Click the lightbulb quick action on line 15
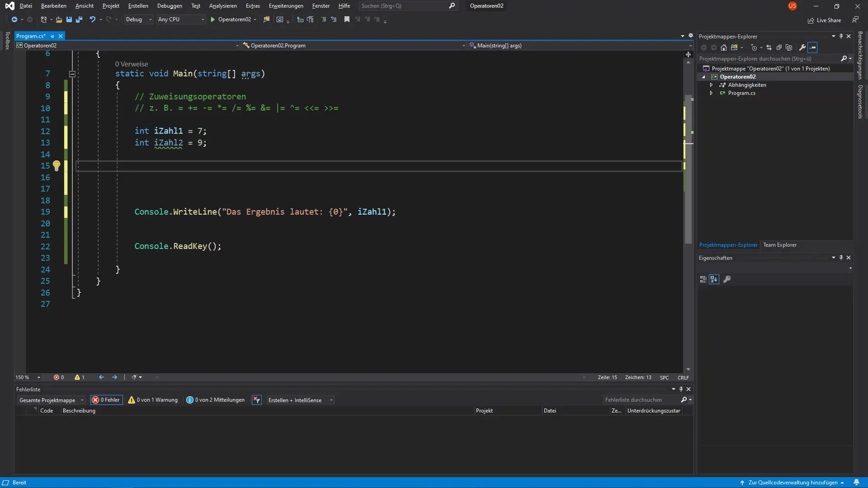The image size is (868, 488). click(57, 166)
